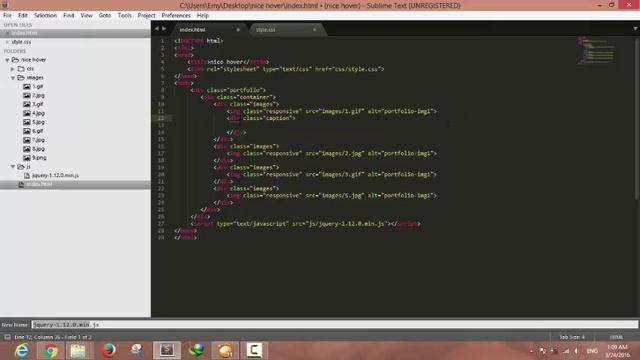Click the image icon beside 9.png
This screenshot has height=360, width=640.
pos(27,158)
